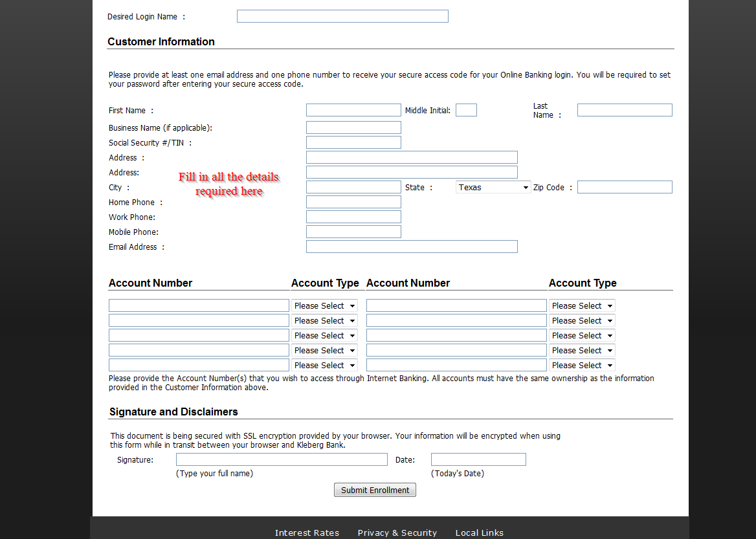Click the Work Phone text box

[x=353, y=217]
